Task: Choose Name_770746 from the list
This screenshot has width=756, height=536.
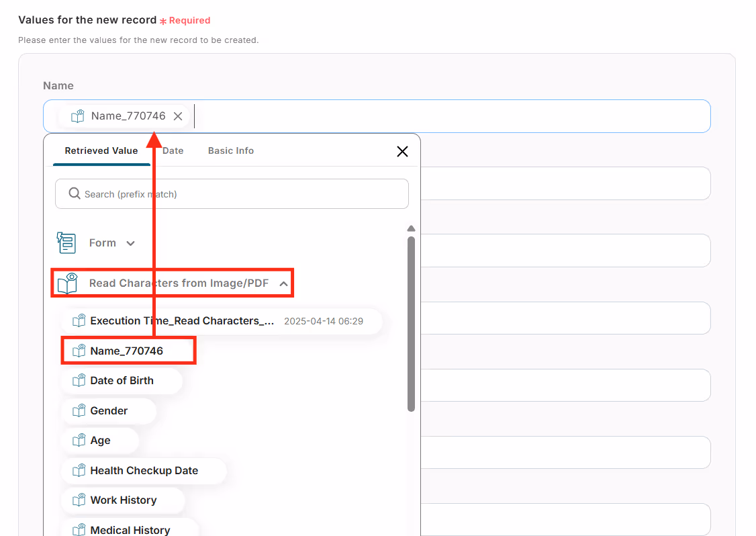Action: [128, 351]
